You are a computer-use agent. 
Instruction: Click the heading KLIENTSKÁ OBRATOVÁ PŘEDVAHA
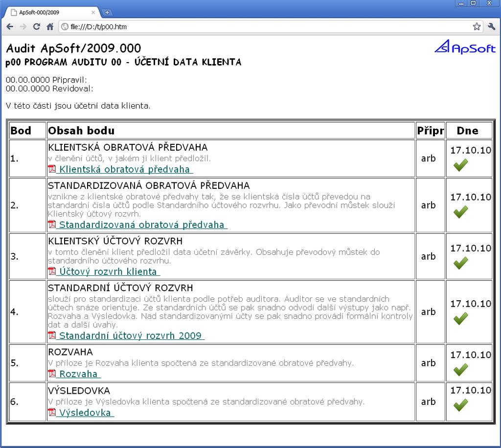(128, 147)
